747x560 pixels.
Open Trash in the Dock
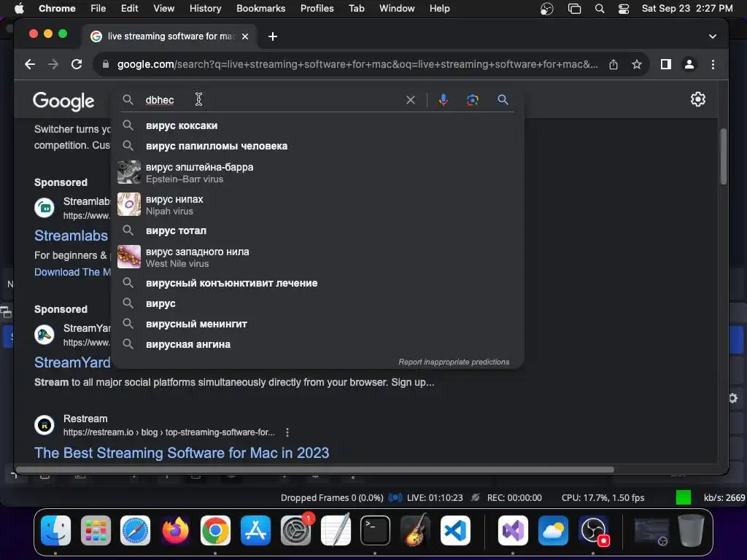coord(691,530)
